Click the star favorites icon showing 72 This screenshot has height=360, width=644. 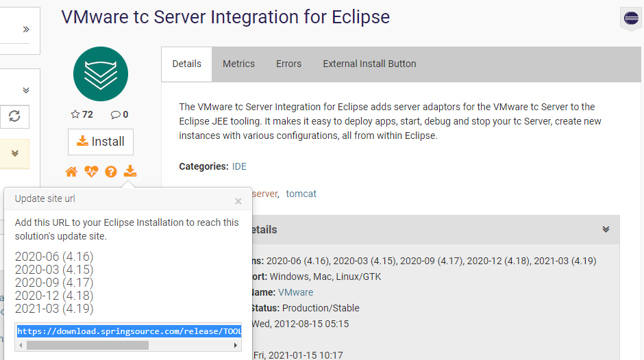click(75, 114)
